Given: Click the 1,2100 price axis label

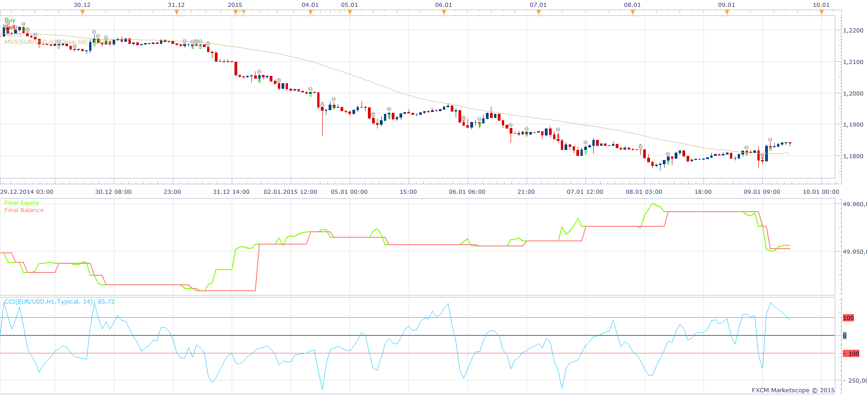Looking at the screenshot, I should click(x=853, y=62).
